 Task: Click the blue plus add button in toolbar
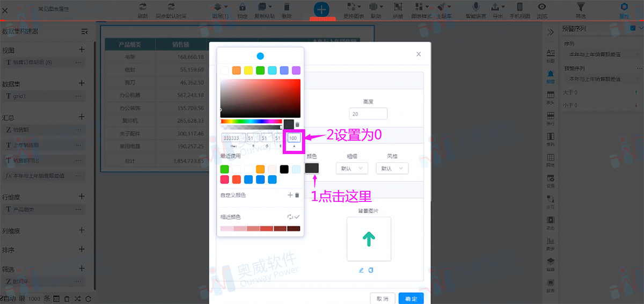click(321, 9)
